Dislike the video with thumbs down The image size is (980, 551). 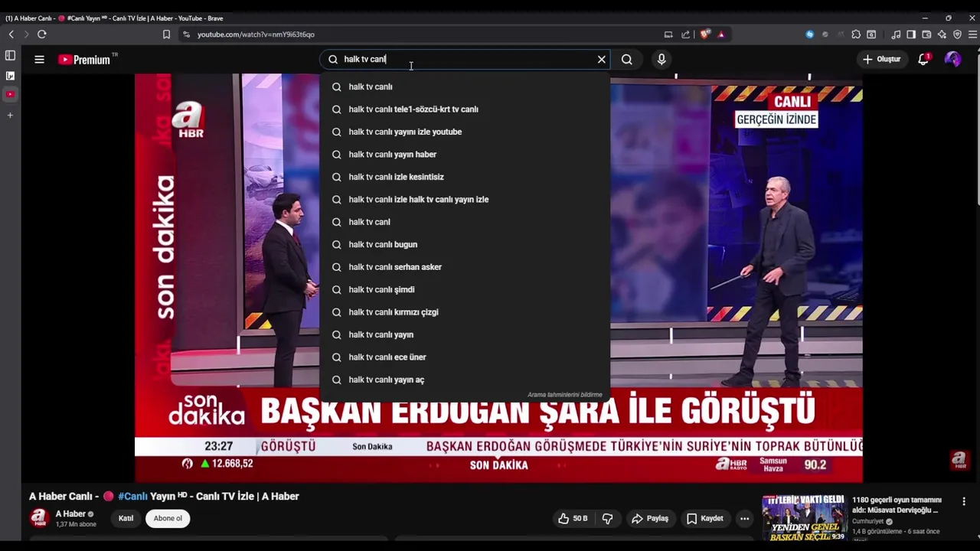[607, 518]
